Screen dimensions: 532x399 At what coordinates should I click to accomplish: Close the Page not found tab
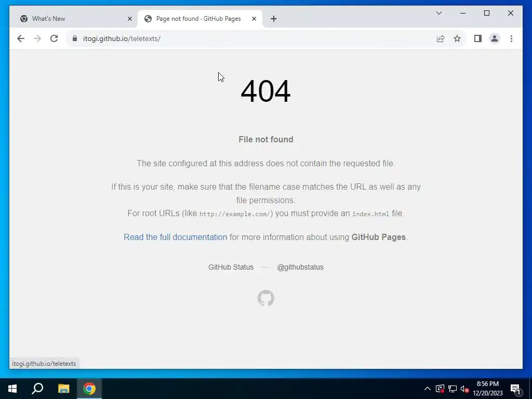[x=254, y=19]
